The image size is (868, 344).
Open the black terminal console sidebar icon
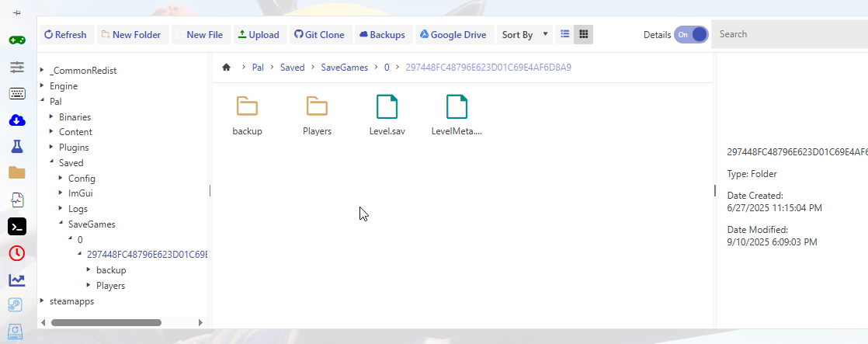pyautogui.click(x=17, y=226)
